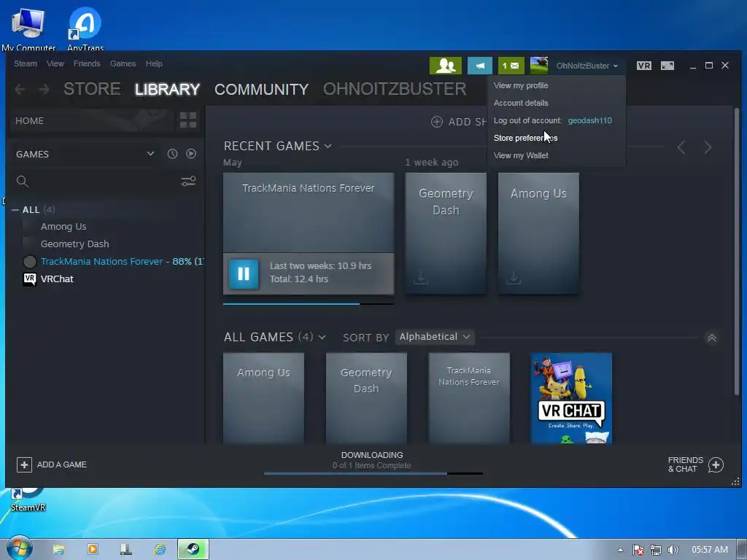This screenshot has width=747, height=560.
Task: Open the Windows Start orb
Action: tap(19, 548)
